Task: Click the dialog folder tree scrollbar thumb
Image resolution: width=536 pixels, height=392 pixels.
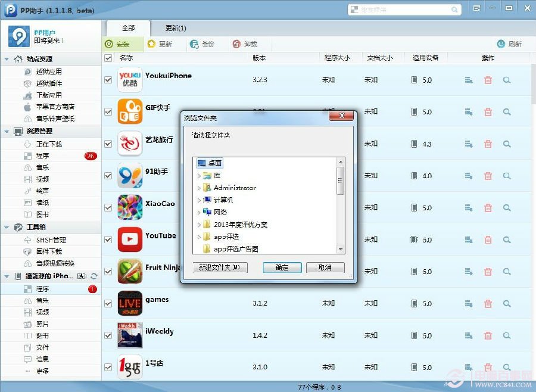Action: pos(340,181)
